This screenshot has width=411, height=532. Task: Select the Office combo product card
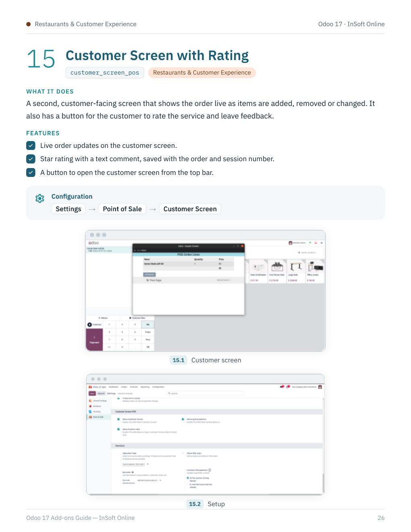315,271
